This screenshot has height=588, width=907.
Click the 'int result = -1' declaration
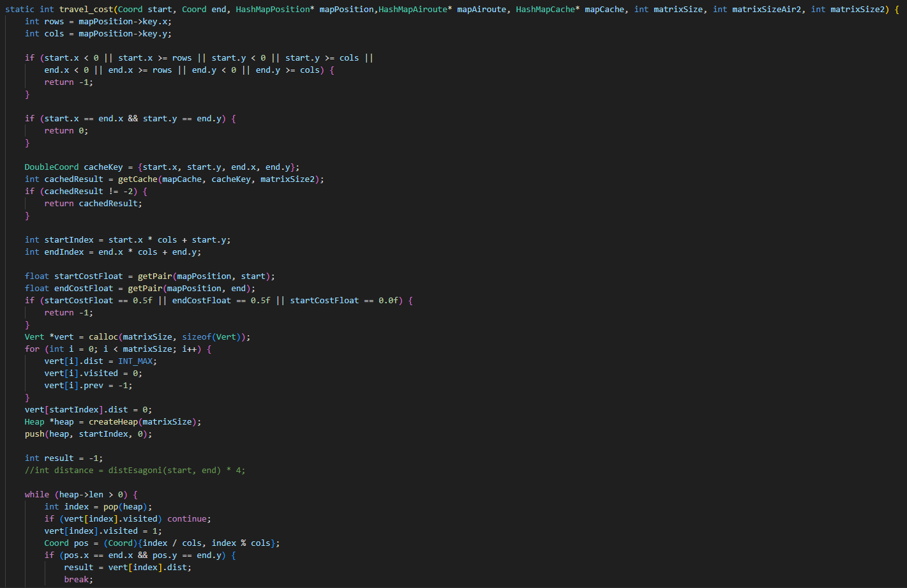pyautogui.click(x=64, y=458)
